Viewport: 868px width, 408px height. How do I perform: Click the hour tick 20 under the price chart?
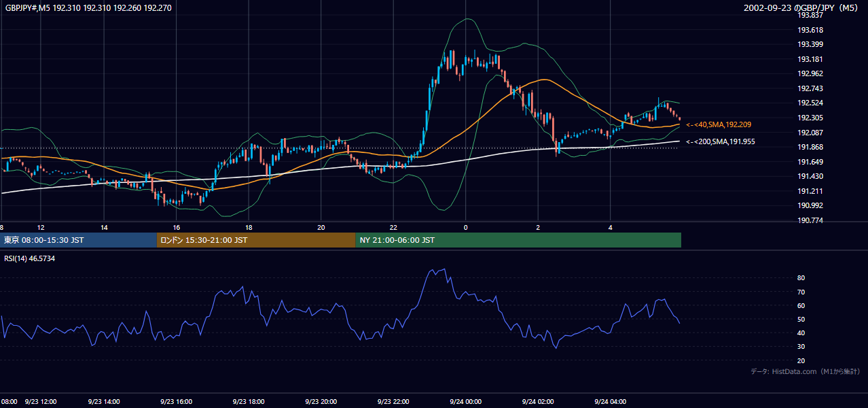(321, 227)
